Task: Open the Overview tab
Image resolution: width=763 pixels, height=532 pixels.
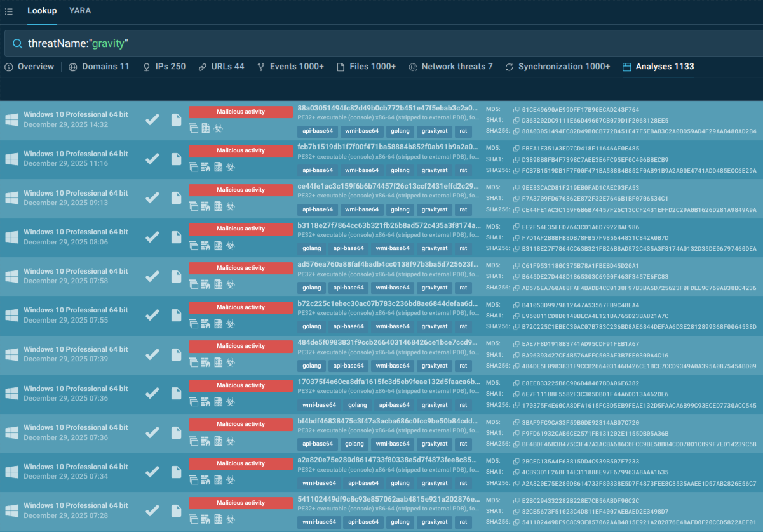Action: tap(30, 66)
